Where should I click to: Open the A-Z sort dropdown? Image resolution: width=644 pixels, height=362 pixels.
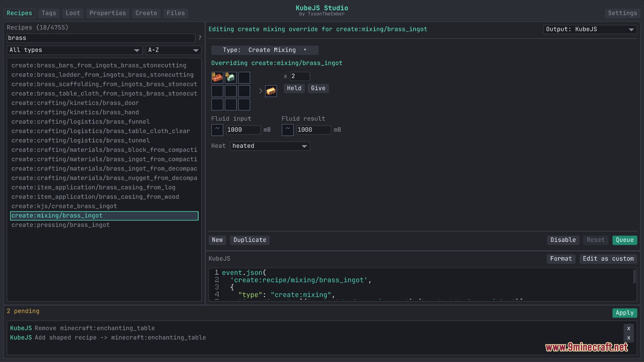tap(173, 50)
